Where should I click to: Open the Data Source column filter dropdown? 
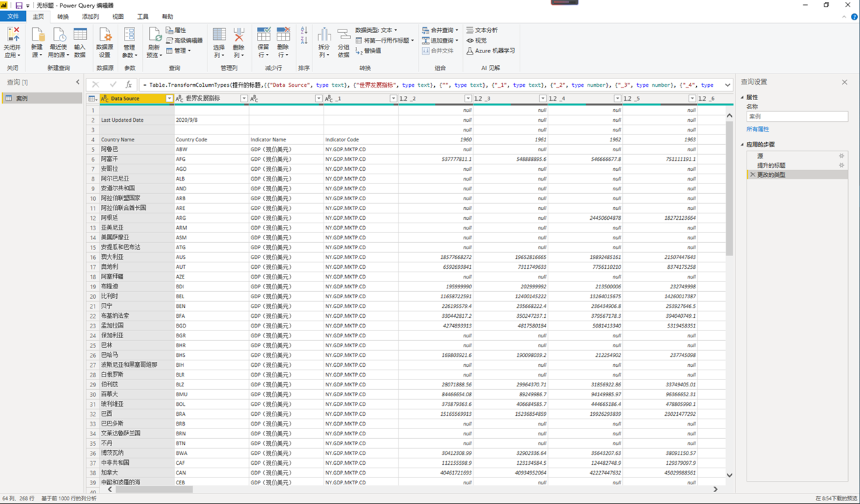169,99
